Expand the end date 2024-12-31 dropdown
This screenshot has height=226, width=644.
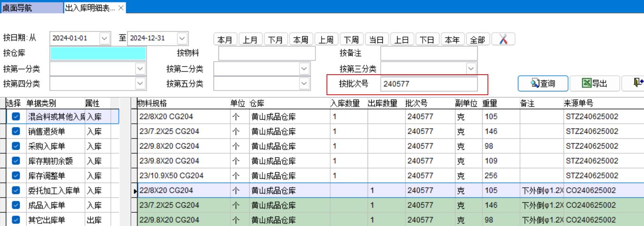[x=182, y=38]
